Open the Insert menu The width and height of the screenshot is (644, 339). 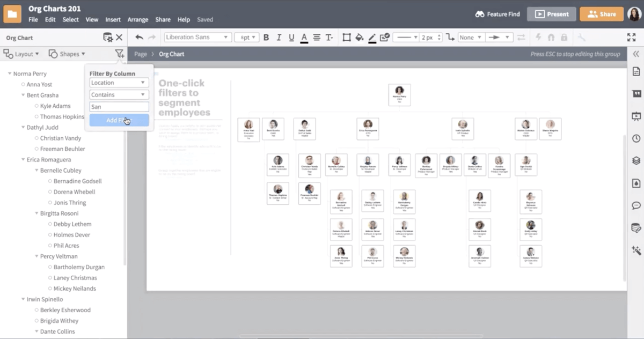[113, 20]
